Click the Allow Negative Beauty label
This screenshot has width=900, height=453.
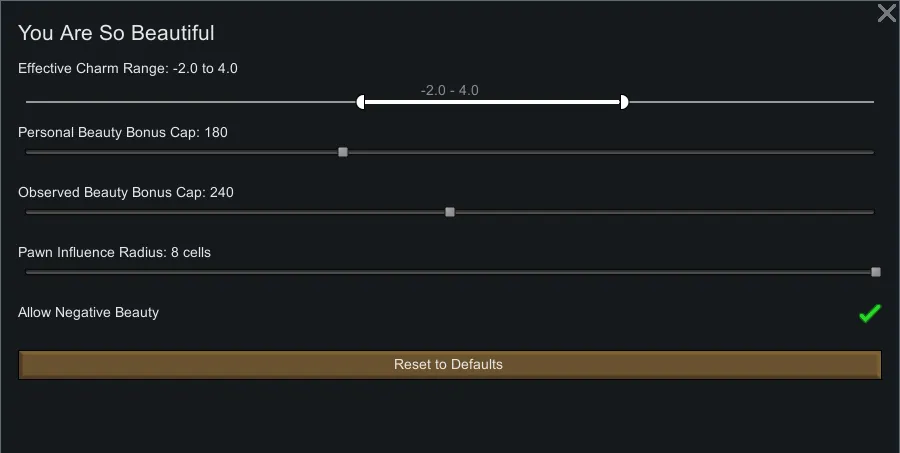click(88, 313)
